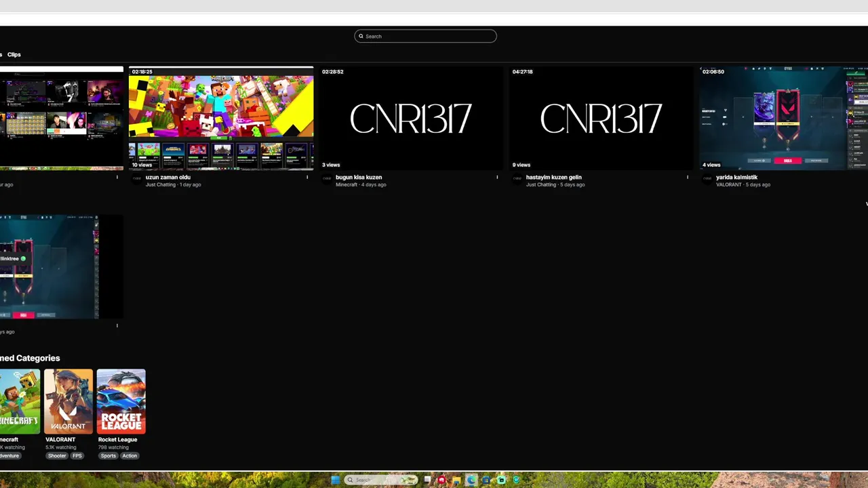Click channel avatar beside 'yarida kalmistik'

[x=707, y=179]
